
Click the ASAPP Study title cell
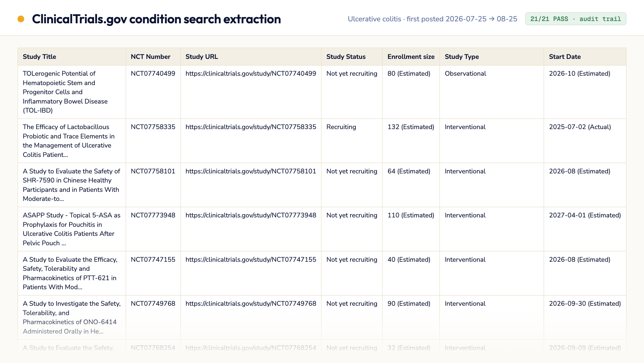coord(72,229)
